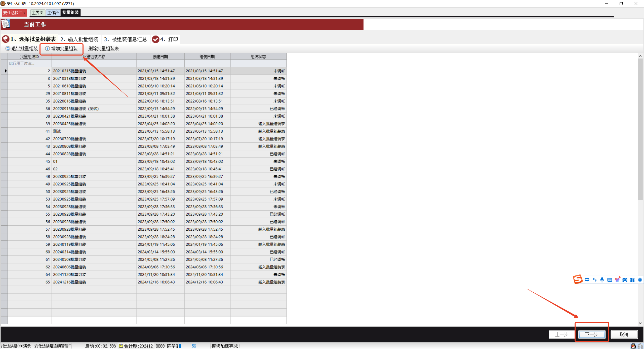Click the 增加批量组装 button
Screen dimensions: 644x349
click(x=62, y=48)
